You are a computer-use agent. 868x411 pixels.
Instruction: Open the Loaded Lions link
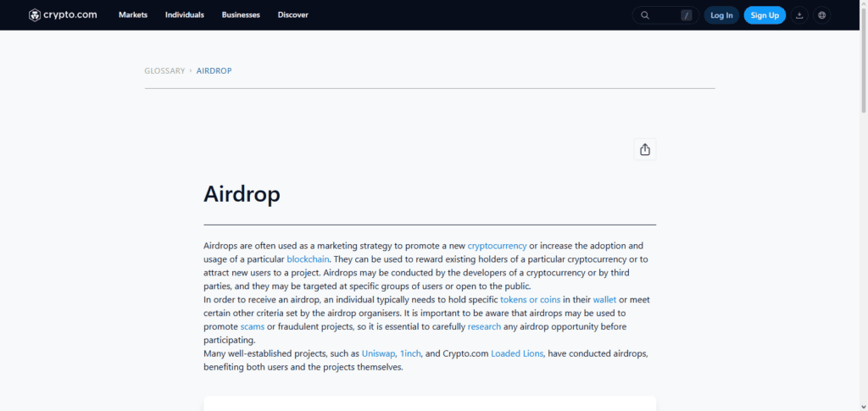(x=517, y=353)
